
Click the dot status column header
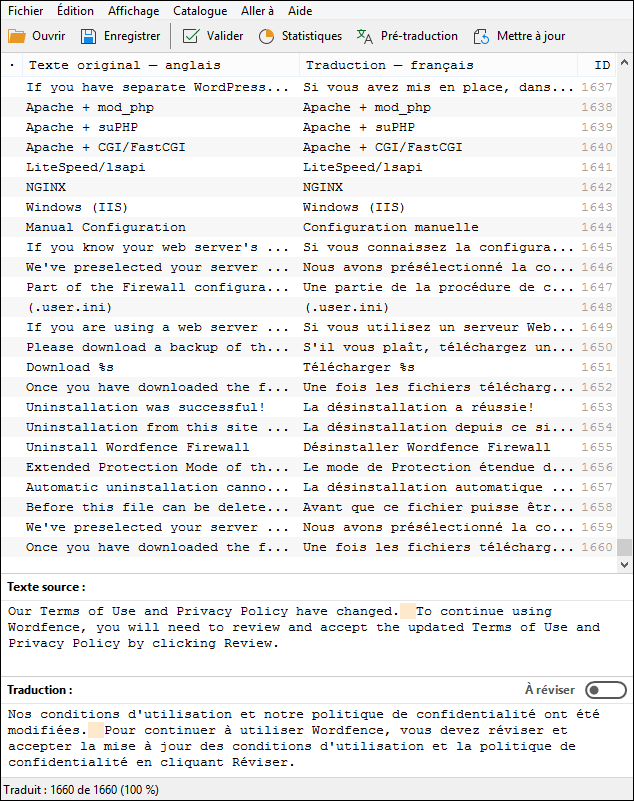pyautogui.click(x=12, y=65)
